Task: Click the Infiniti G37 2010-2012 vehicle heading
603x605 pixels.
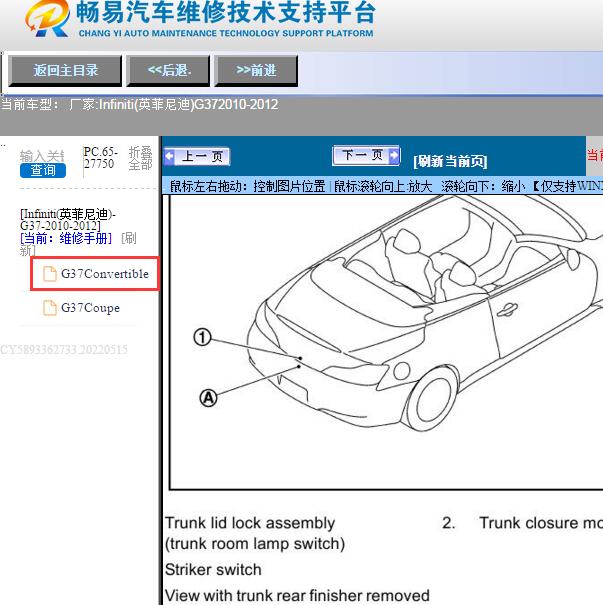Action: (68, 220)
